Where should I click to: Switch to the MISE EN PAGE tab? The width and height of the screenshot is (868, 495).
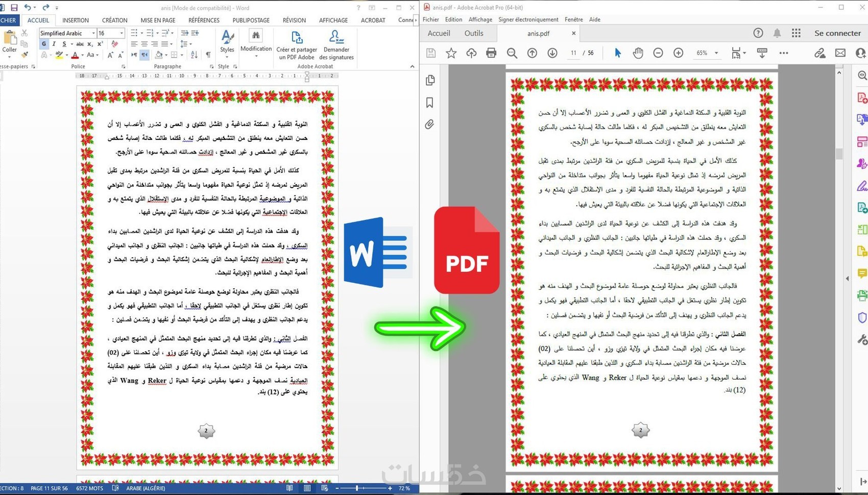158,20
